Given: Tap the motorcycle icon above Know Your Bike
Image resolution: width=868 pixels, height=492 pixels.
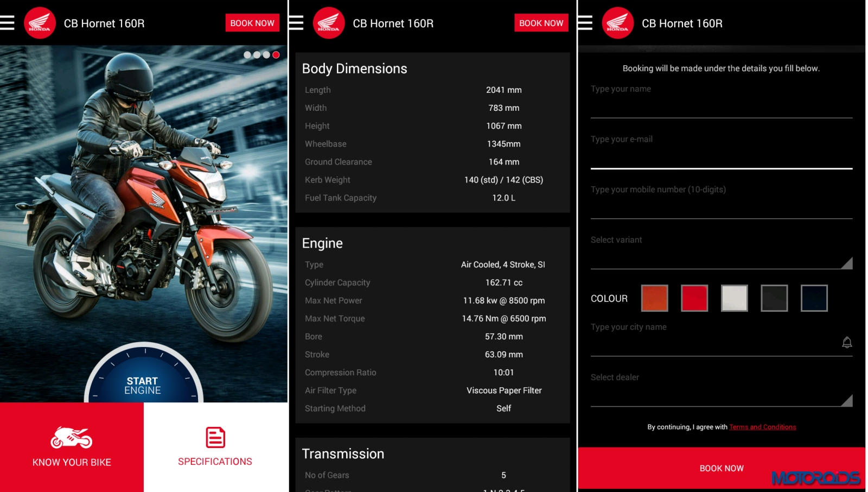Looking at the screenshot, I should [x=72, y=438].
